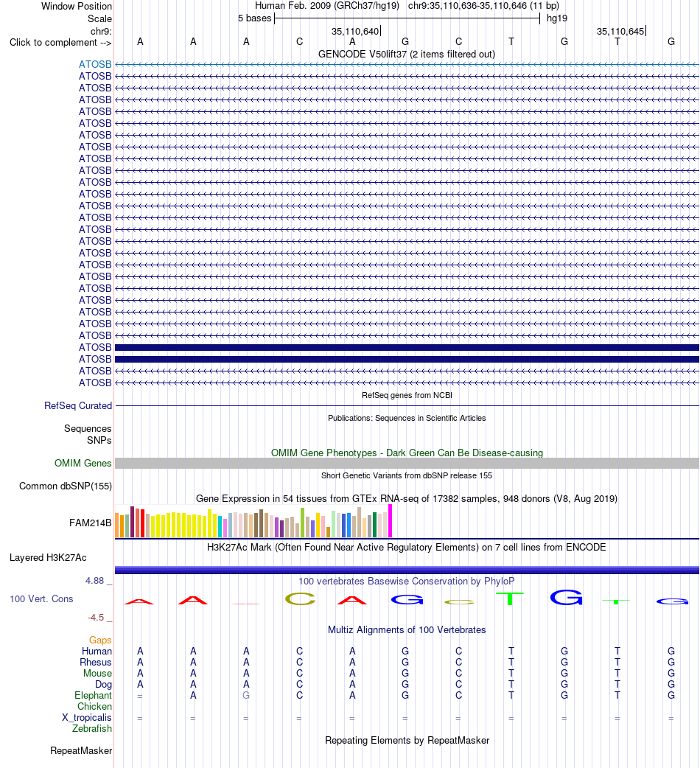Select the Dog alignment row label
This screenshot has width=700, height=768.
point(103,684)
